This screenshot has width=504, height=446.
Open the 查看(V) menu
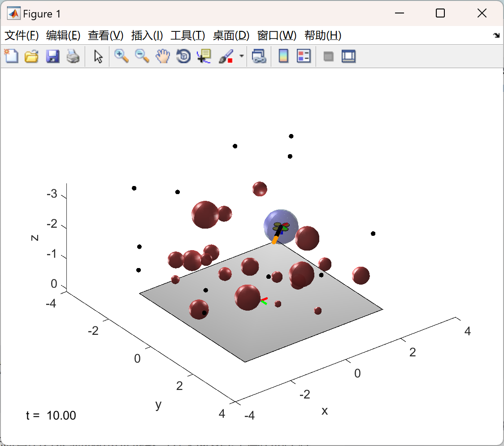click(x=106, y=35)
